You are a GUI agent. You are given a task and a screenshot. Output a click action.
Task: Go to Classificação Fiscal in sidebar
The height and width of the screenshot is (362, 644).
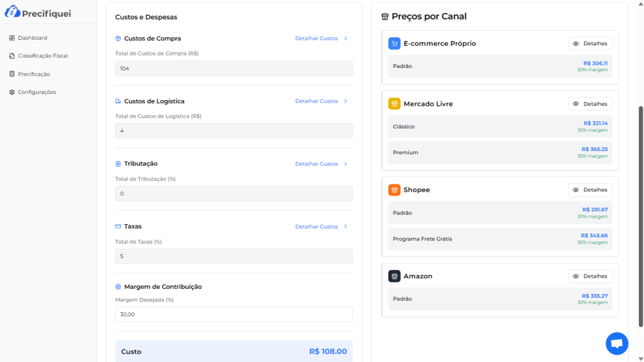pos(42,56)
